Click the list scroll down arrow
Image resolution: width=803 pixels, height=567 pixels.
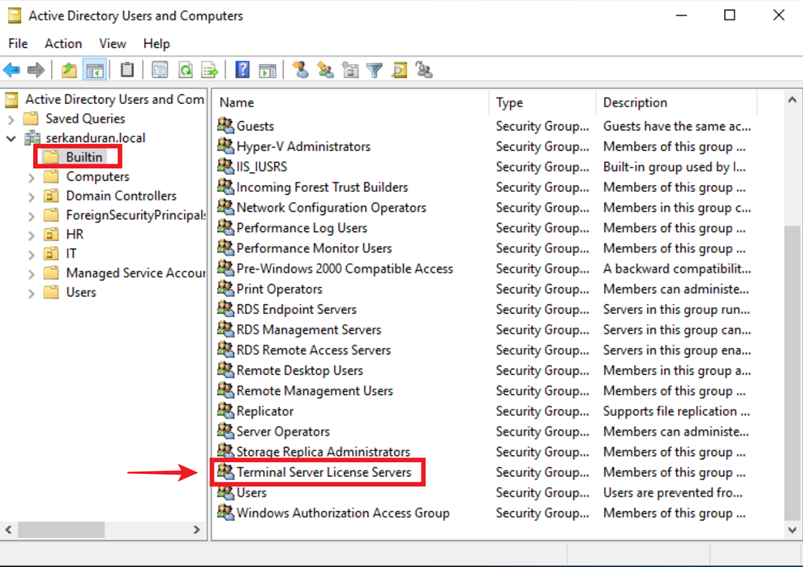[x=792, y=530]
